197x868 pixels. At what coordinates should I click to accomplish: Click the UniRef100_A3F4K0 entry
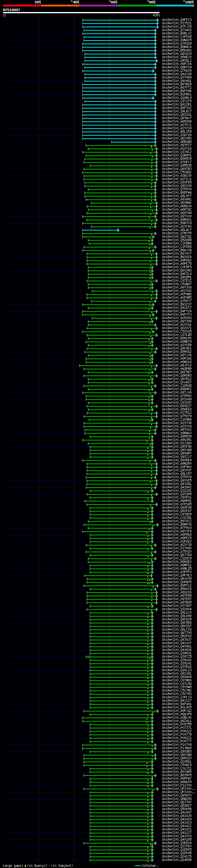176,467
